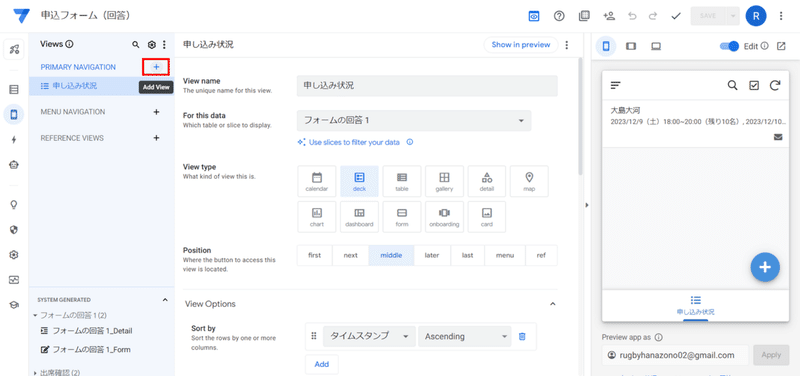Select 申し込み状況 view in Primary Navigation

coord(102,86)
